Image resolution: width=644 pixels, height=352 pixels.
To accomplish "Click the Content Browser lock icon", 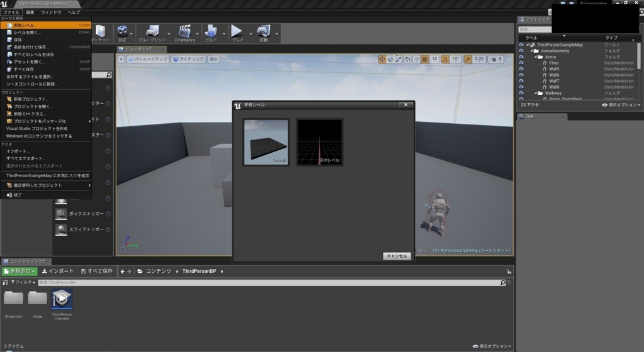I will (x=508, y=272).
